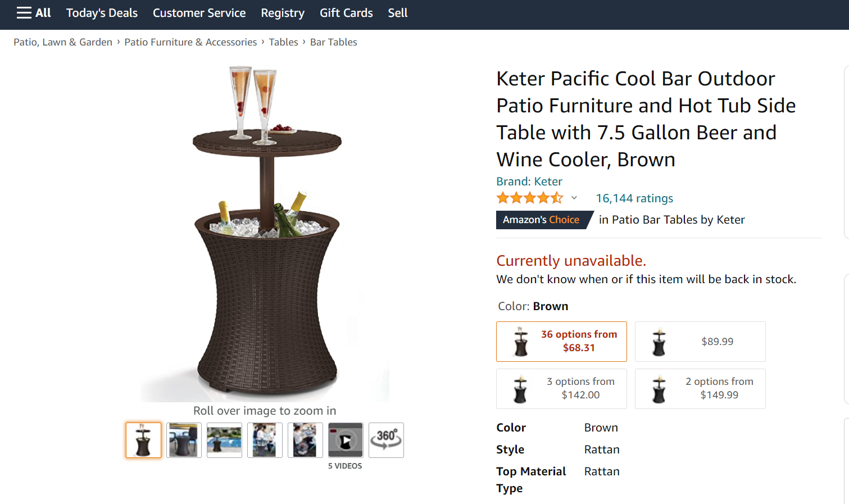Open the 16,144 ratings link
Image resolution: width=849 pixels, height=504 pixels.
coord(634,198)
